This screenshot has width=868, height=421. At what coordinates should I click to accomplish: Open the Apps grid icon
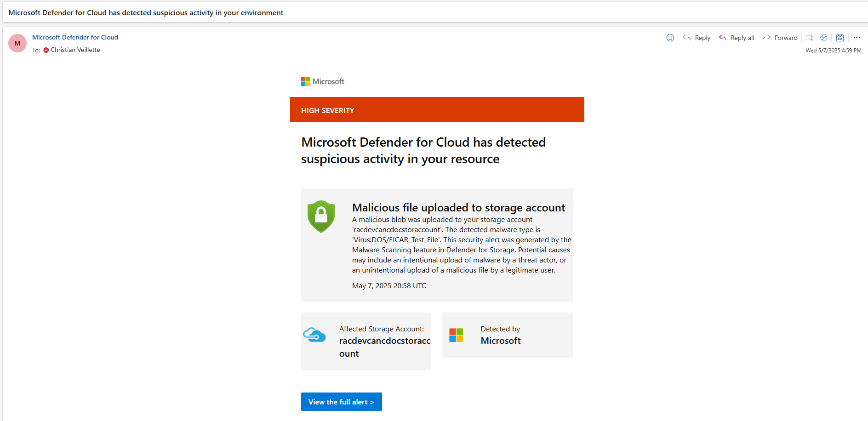click(x=840, y=38)
